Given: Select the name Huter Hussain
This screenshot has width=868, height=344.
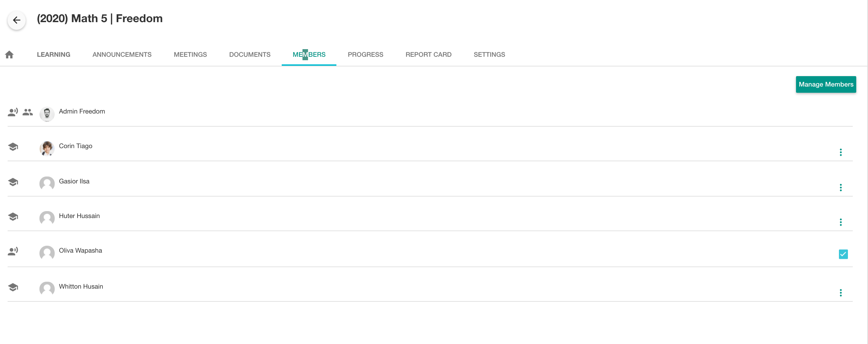Looking at the screenshot, I should point(79,216).
